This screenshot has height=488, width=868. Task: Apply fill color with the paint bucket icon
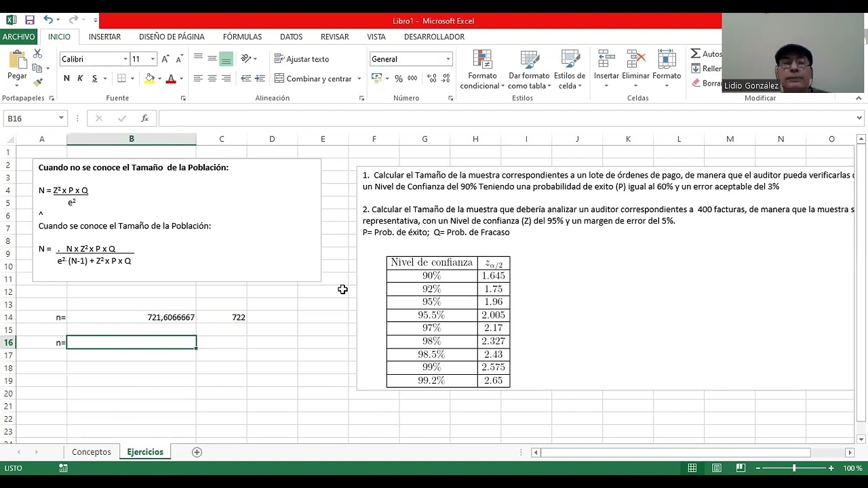pos(150,79)
